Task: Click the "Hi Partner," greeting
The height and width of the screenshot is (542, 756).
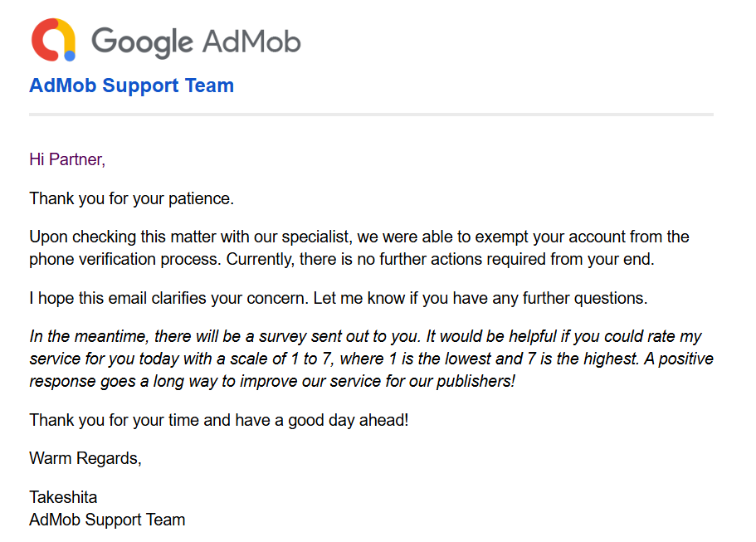Action: tap(67, 159)
